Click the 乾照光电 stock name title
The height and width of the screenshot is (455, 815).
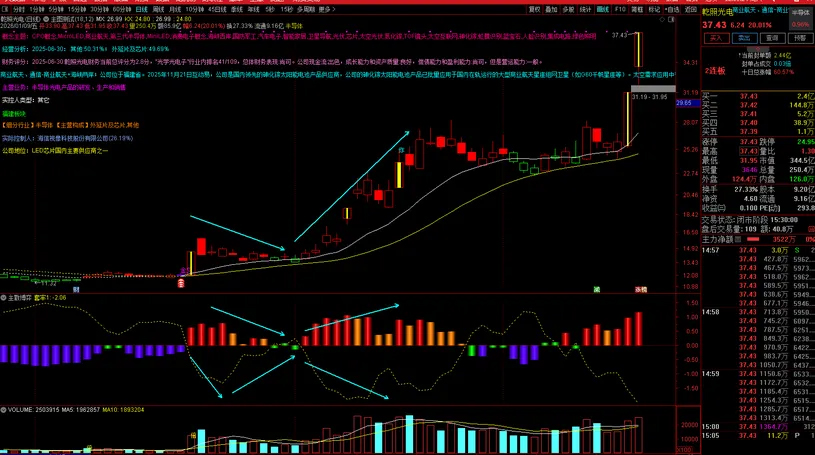pos(717,11)
